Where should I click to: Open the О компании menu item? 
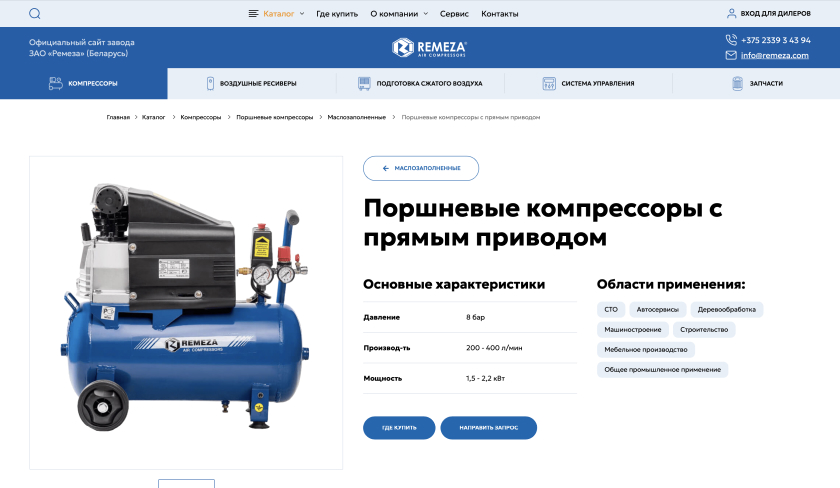pyautogui.click(x=394, y=14)
